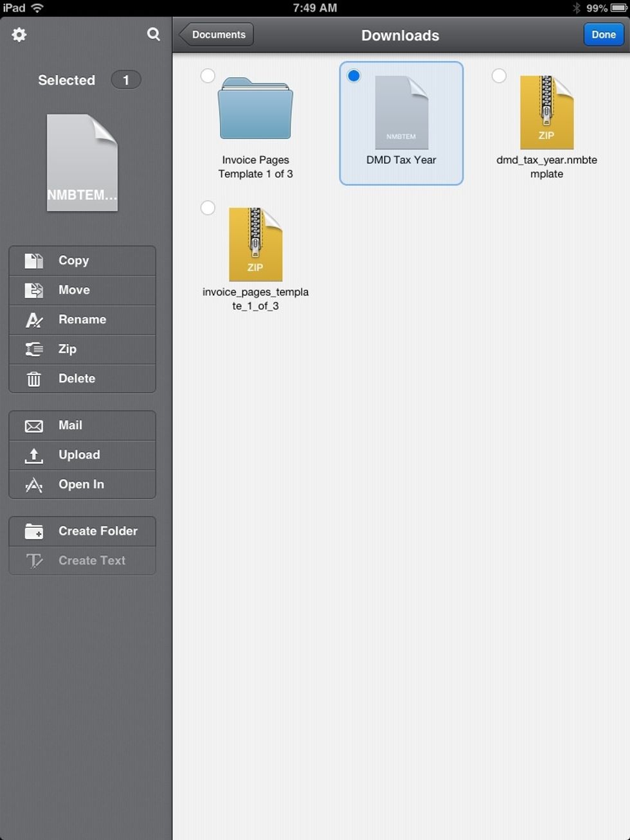Tap the Selected heading text

click(x=66, y=80)
